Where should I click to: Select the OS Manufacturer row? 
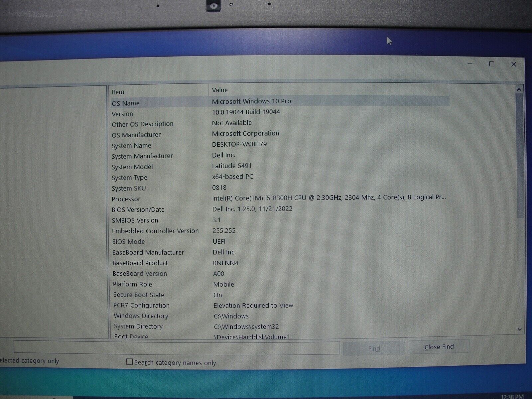tap(280, 134)
